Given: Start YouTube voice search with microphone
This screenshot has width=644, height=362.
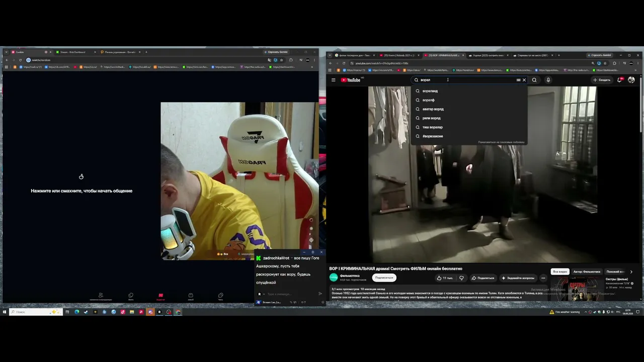Looking at the screenshot, I should (548, 80).
